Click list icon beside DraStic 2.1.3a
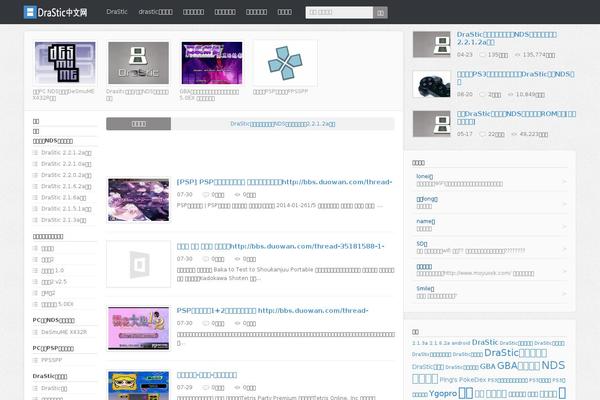The image size is (600, 400). coord(35,220)
